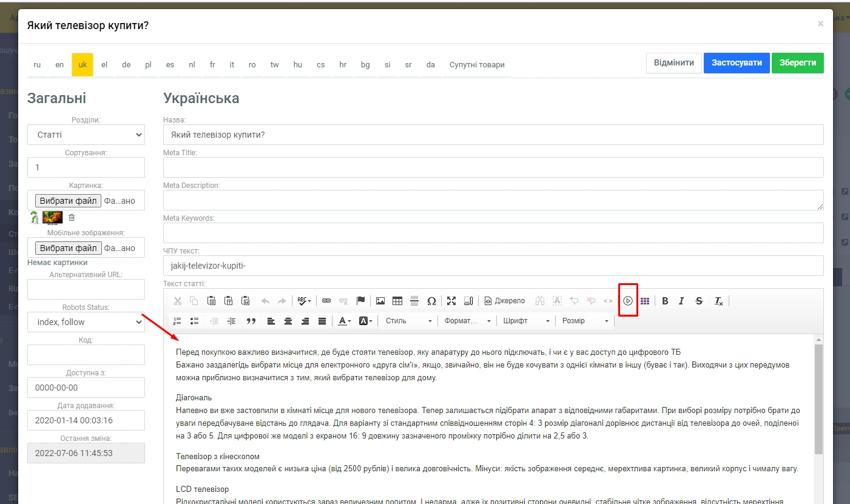The image size is (850, 504).
Task: Click the video play icon in toolbar
Action: (x=628, y=301)
